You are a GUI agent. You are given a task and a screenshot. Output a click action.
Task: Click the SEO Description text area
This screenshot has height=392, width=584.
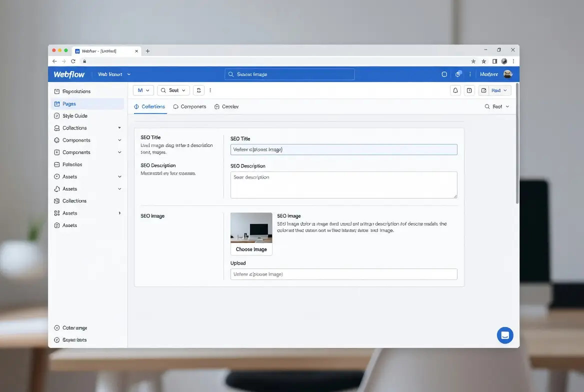click(x=344, y=185)
